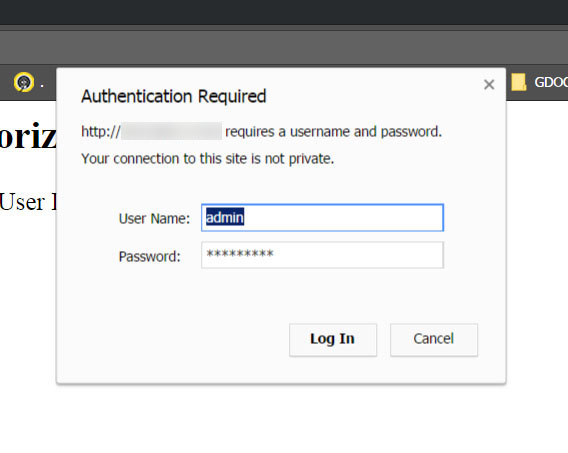The height and width of the screenshot is (453, 568).
Task: Click the blurred site address after http://
Action: pos(171,131)
